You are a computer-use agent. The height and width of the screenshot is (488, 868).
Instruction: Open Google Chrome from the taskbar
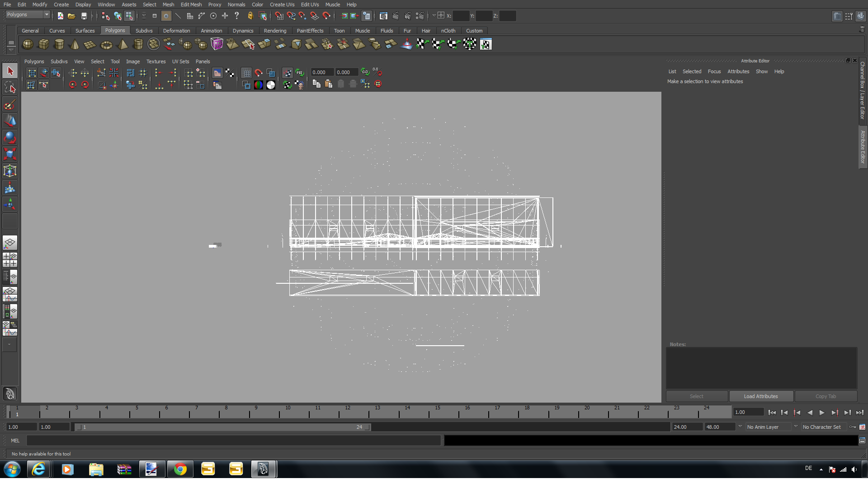pyautogui.click(x=180, y=469)
